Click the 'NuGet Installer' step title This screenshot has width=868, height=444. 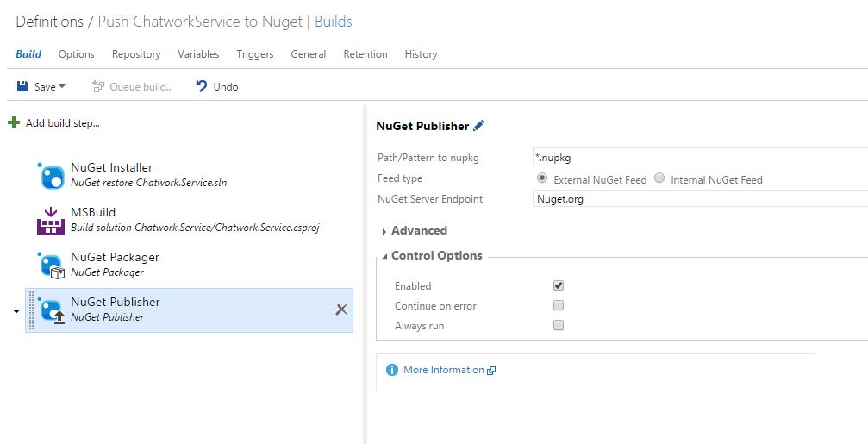click(111, 167)
